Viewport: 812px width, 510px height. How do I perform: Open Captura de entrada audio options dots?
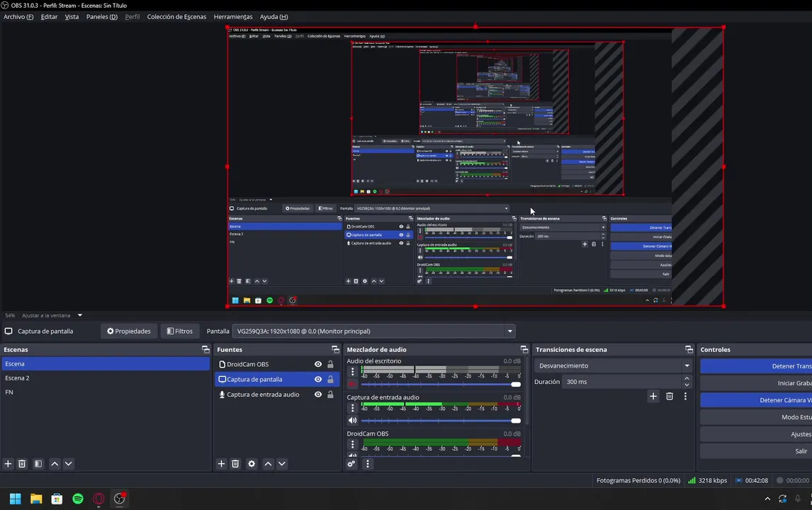pyautogui.click(x=353, y=408)
